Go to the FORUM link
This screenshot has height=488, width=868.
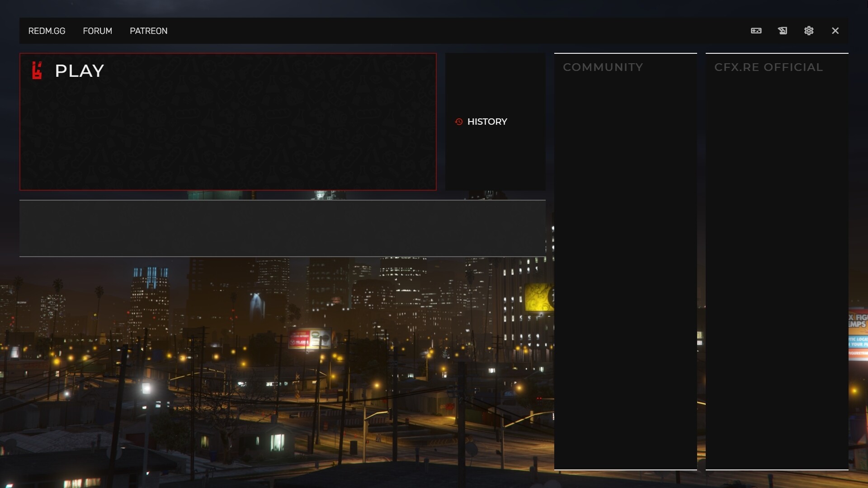tap(97, 31)
